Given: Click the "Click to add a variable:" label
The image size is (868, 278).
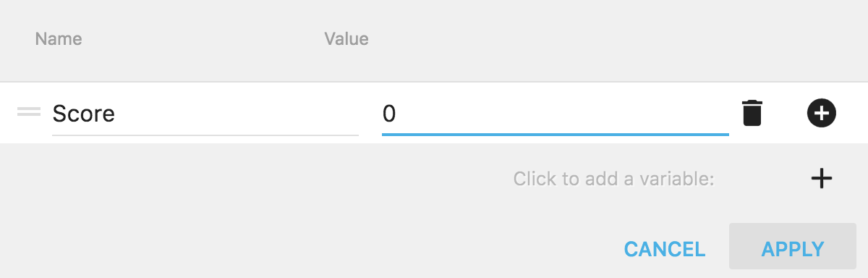Looking at the screenshot, I should click(614, 179).
